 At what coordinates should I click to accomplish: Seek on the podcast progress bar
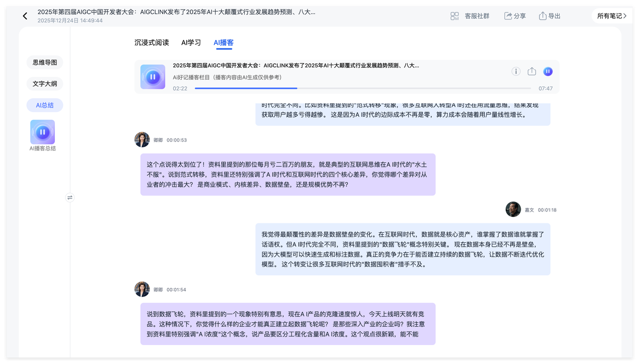point(362,88)
